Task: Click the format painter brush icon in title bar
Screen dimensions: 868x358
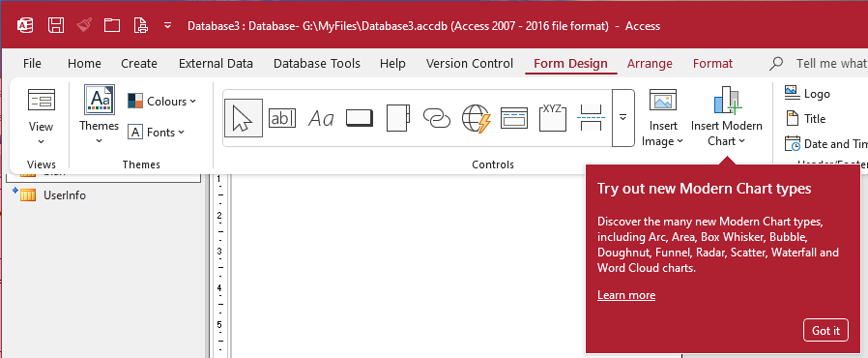Action: pyautogui.click(x=84, y=25)
